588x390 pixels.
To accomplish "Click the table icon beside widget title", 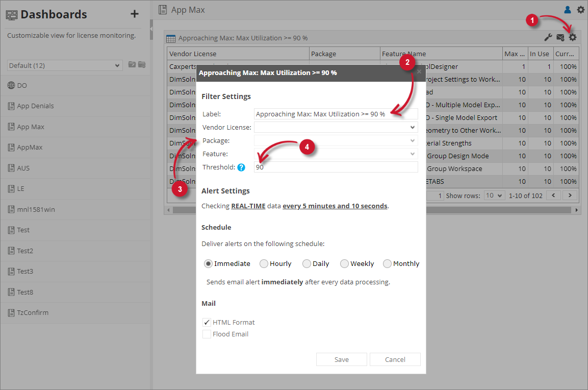I will (171, 38).
